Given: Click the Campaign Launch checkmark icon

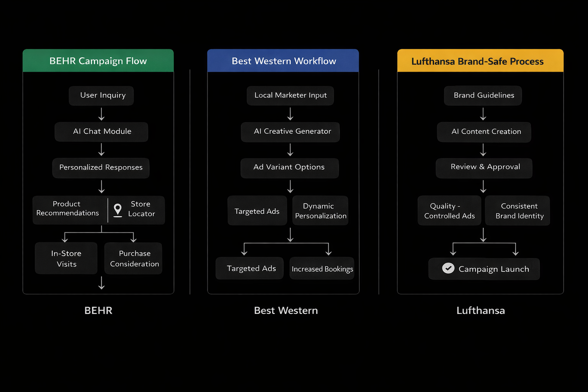Looking at the screenshot, I should point(448,268).
